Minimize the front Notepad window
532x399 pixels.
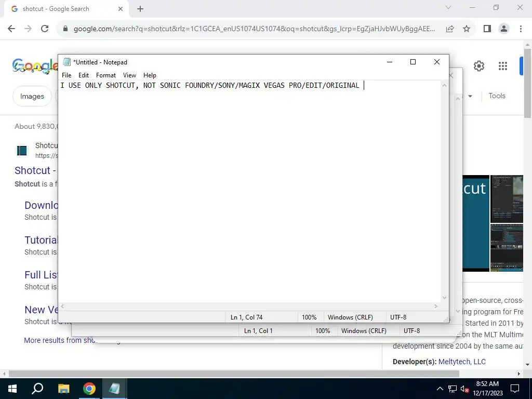(390, 62)
